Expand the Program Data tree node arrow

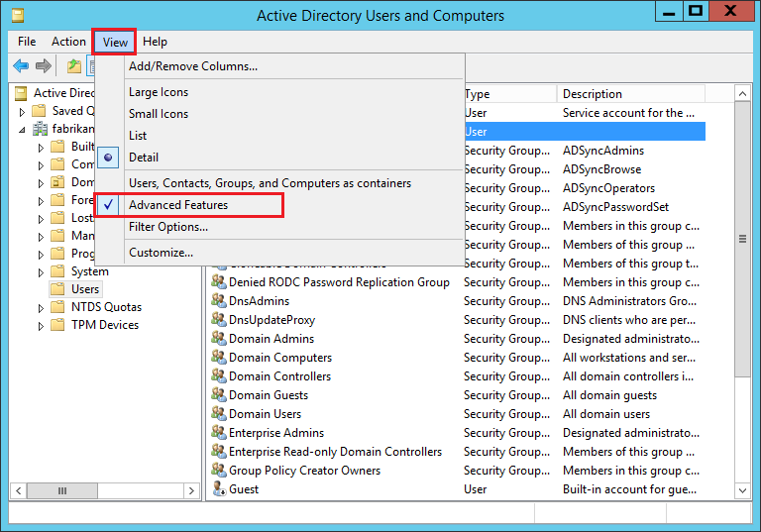[x=41, y=255]
